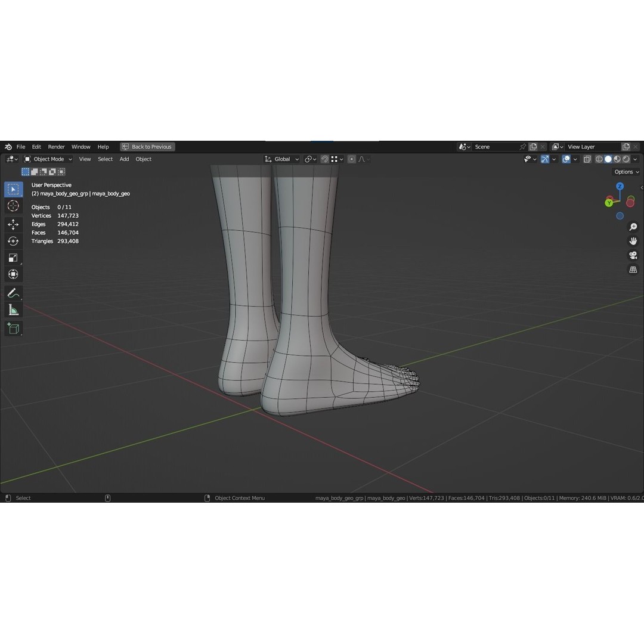
Task: Click the Zoom view magnifier icon
Action: coord(633,227)
